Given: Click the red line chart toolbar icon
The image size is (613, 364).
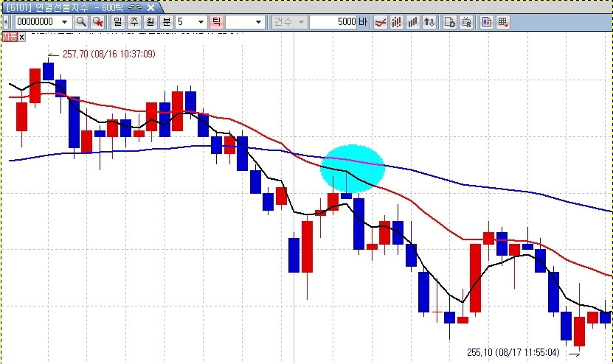Looking at the screenshot, I should pos(381,22).
